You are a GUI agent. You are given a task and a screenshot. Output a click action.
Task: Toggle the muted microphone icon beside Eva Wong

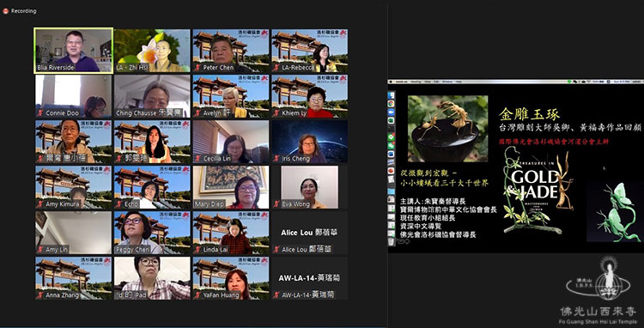click(276, 203)
